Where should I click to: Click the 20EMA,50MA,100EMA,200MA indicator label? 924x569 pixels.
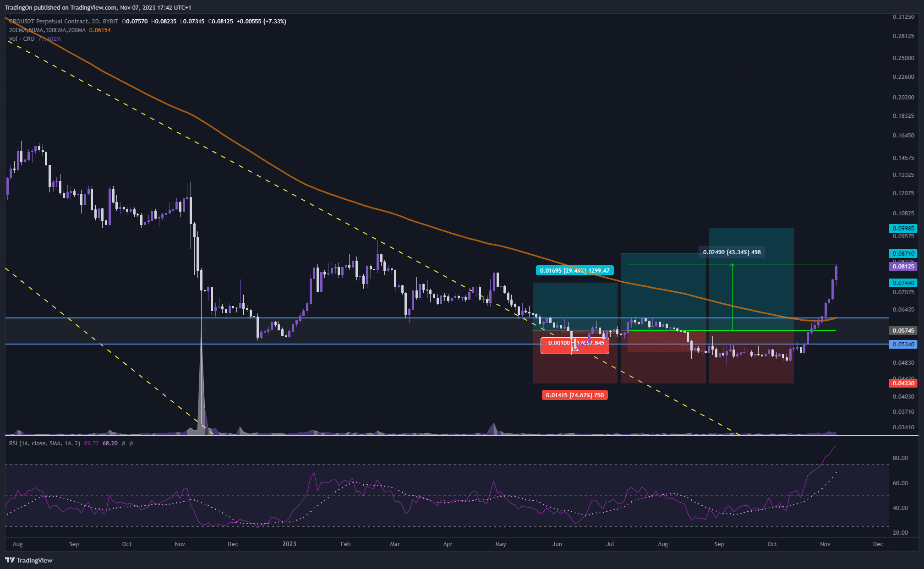(47, 30)
